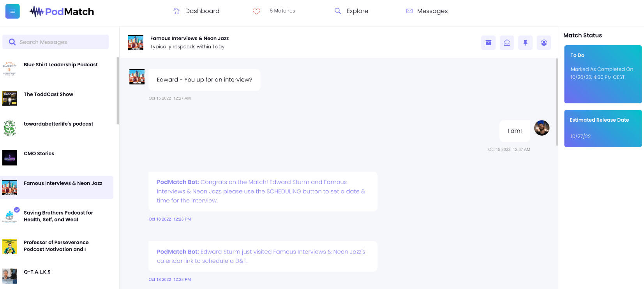Click the heart icon beside 6 Matches
The width and height of the screenshot is (644, 289).
coord(256,11)
